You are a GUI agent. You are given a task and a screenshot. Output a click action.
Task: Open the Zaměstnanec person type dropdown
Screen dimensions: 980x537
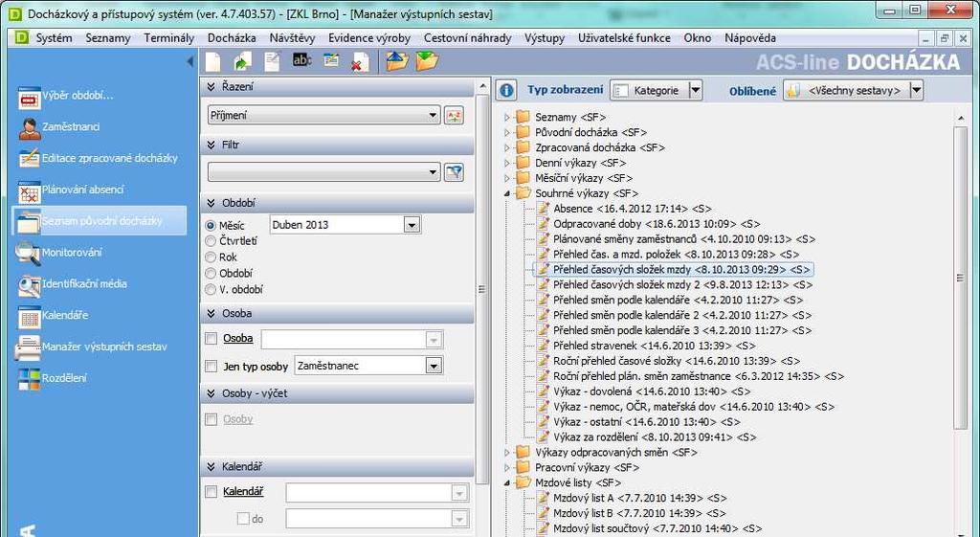click(434, 366)
